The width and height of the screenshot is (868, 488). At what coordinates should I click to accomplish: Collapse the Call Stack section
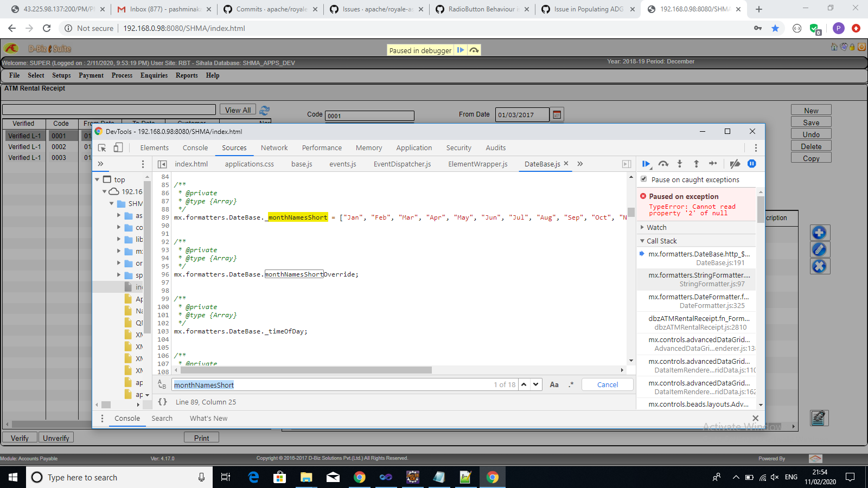642,241
